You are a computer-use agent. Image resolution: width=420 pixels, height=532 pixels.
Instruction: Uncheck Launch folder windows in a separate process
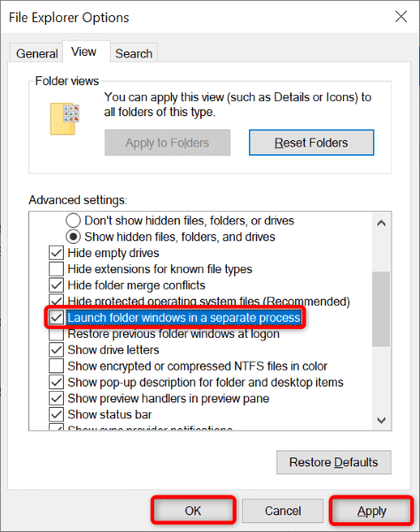(57, 317)
